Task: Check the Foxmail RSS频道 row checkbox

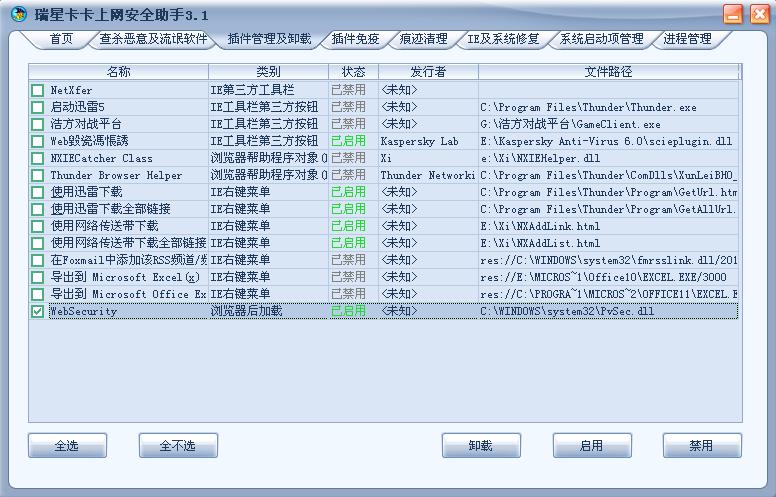Action: (37, 260)
